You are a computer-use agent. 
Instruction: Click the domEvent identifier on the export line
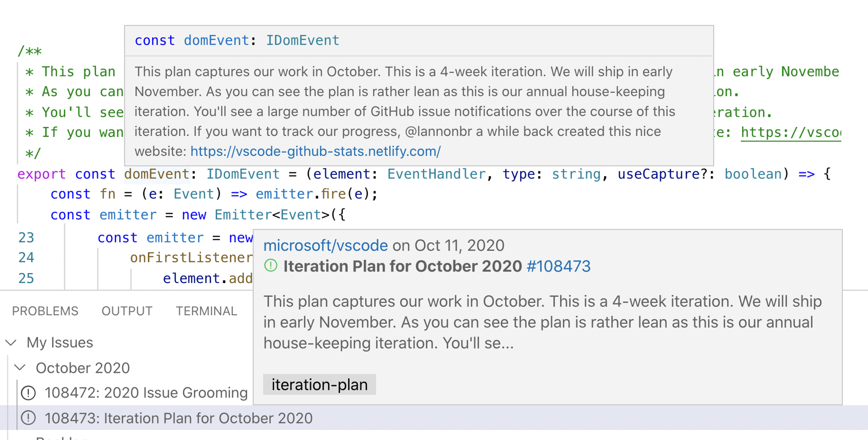156,174
